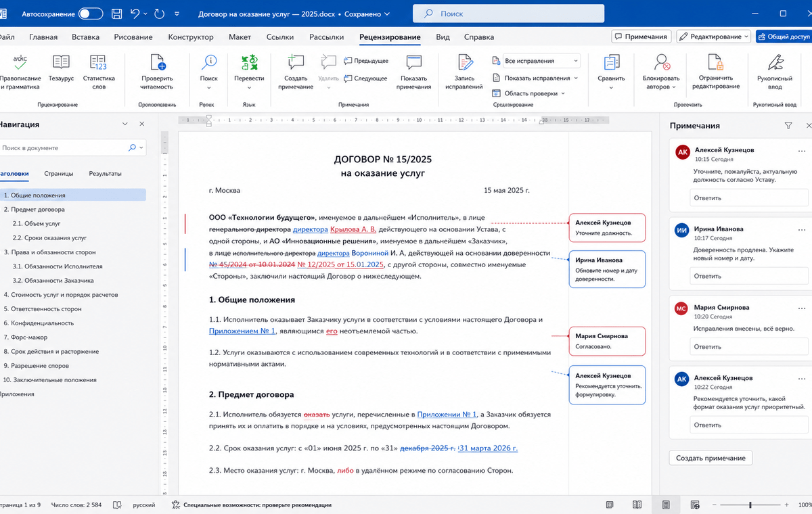The image size is (812, 514).
Task: Click the Поиск search field in the title bar
Action: pyautogui.click(x=508, y=14)
